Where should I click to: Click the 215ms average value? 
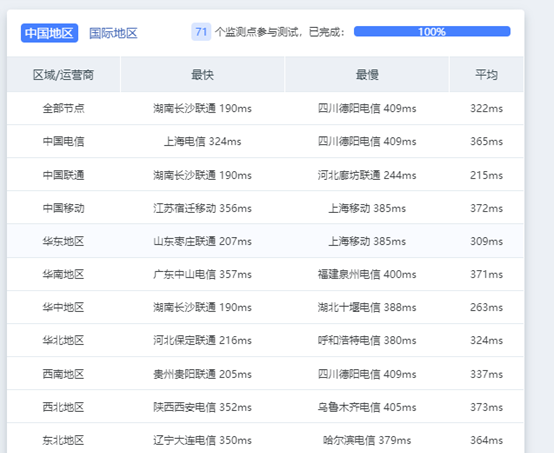coord(487,175)
